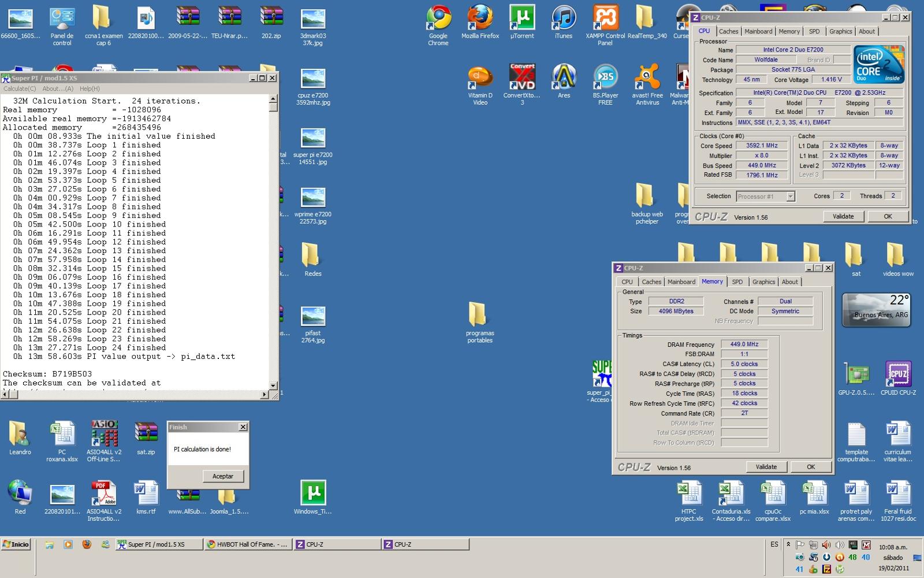Open the XAMPP Control Panel shortcut
Viewport: 924px width, 578px height.
(x=605, y=25)
